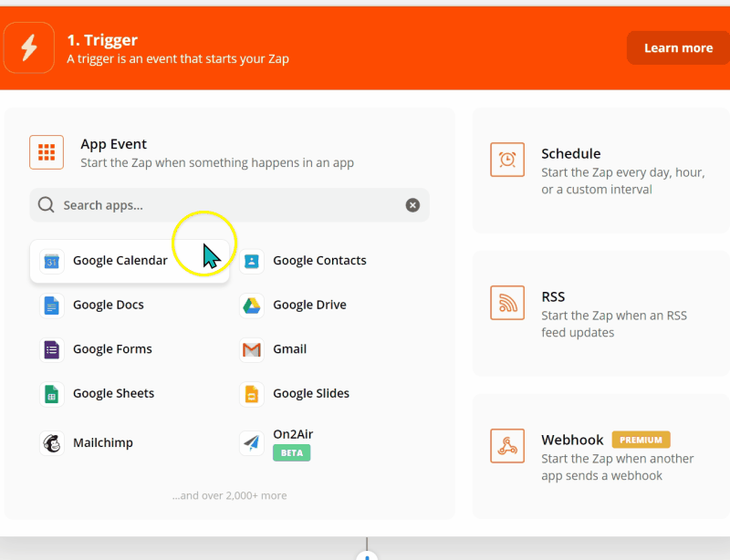This screenshot has height=560, width=730.
Task: Clear the search field using the x icon
Action: pyautogui.click(x=412, y=205)
